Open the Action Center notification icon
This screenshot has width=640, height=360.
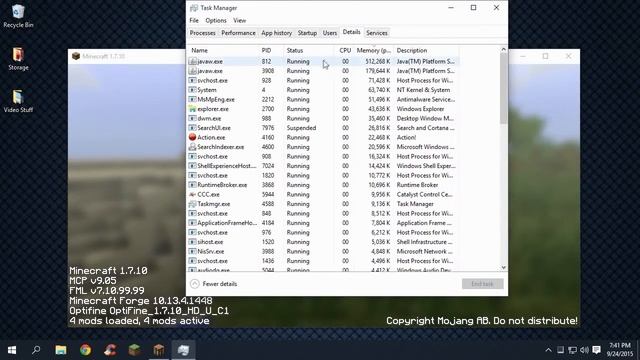coord(597,350)
